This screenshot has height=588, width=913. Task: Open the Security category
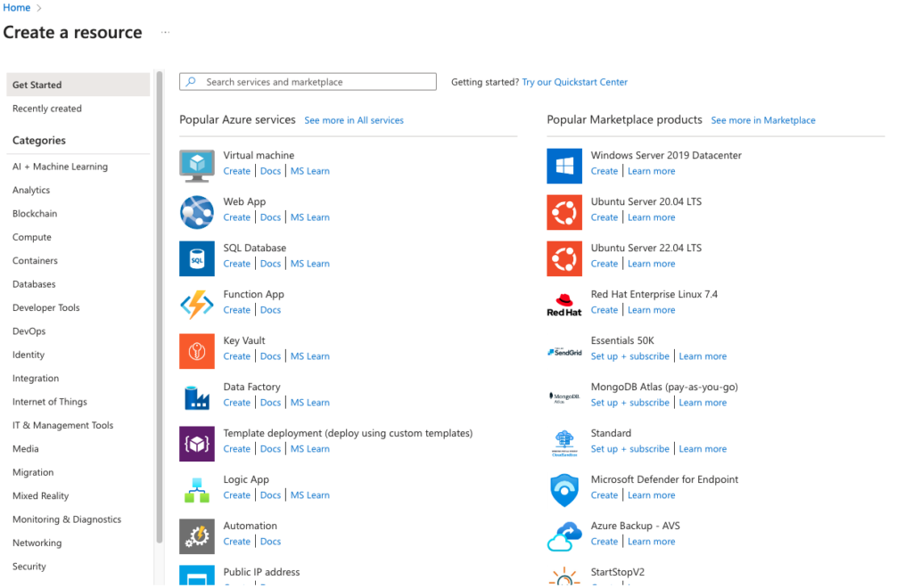pyautogui.click(x=29, y=567)
